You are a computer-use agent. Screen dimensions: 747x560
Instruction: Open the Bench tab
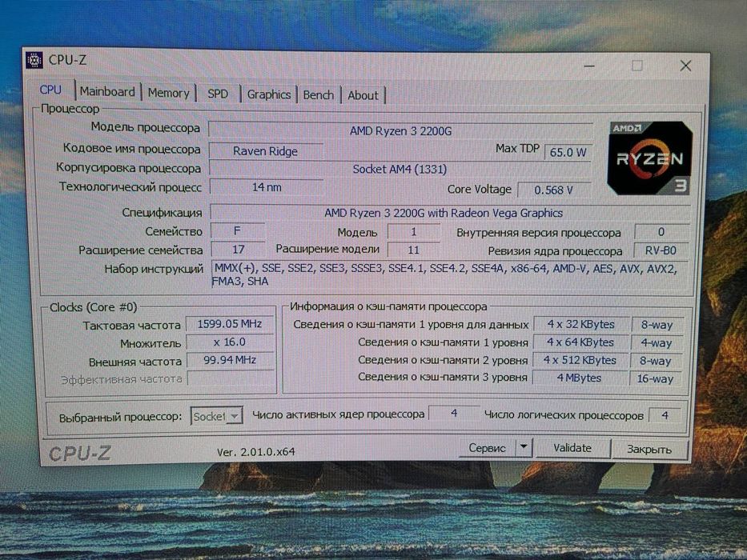coord(318,95)
